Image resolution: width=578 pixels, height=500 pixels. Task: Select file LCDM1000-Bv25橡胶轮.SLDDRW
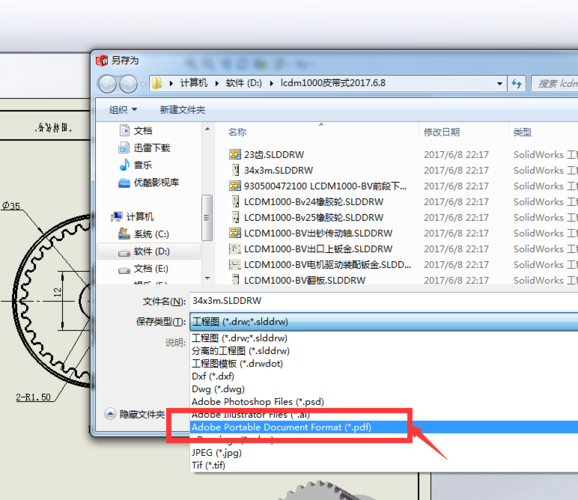pos(314,218)
